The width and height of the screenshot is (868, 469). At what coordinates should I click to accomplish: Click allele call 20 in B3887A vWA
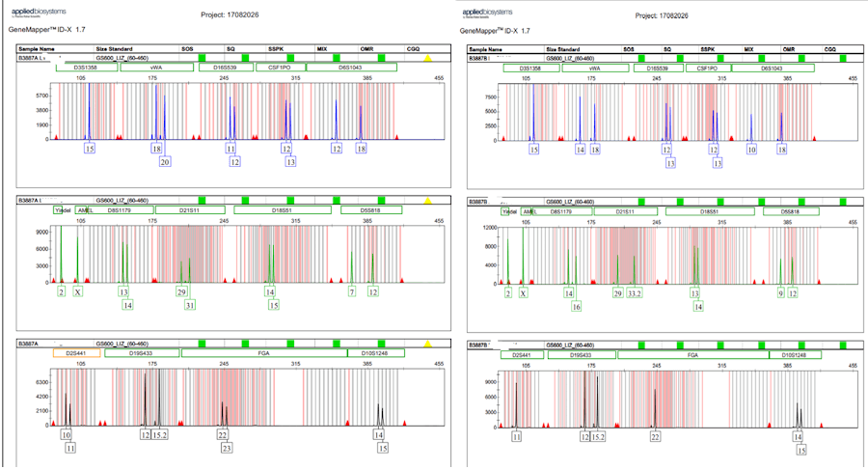tap(164, 162)
